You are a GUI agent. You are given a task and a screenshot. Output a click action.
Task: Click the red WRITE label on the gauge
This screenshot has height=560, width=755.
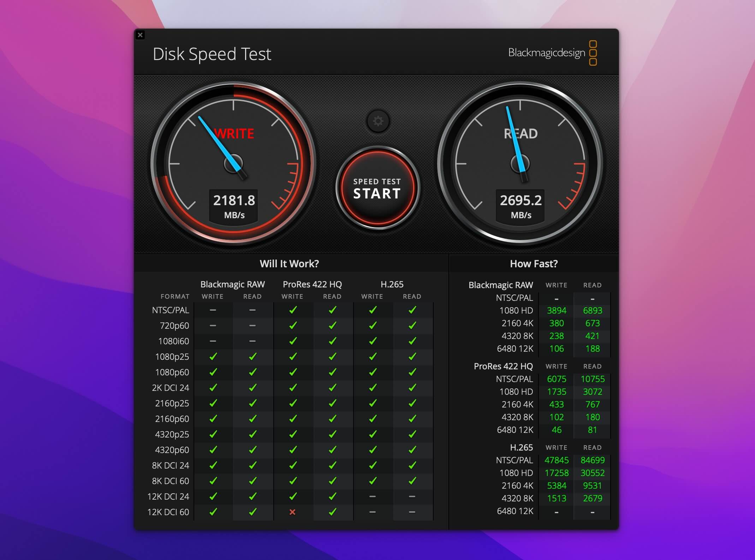(234, 133)
